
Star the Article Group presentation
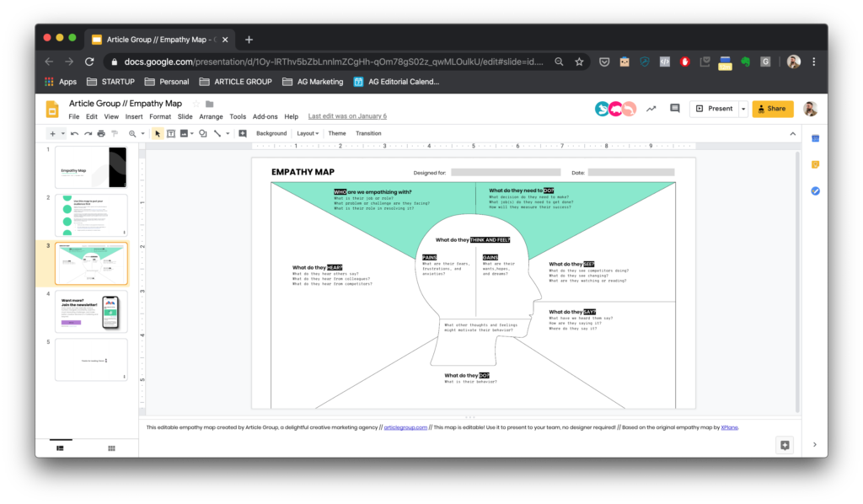coord(196,104)
